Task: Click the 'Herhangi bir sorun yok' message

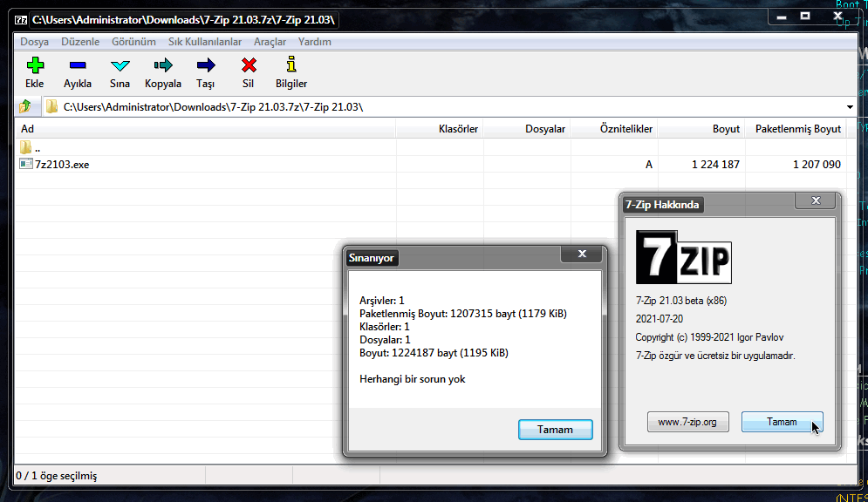Action: coord(413,379)
